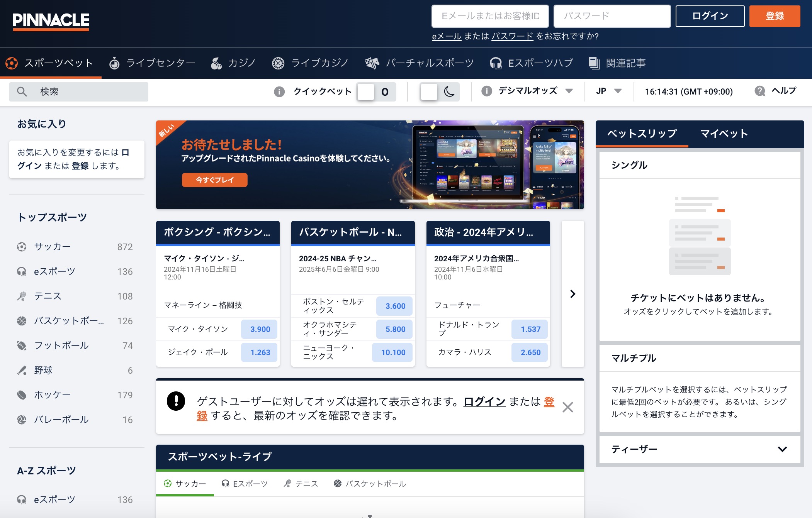Image resolution: width=812 pixels, height=518 pixels.
Task: Click the volleyball icon beside バレーボール
Action: [x=22, y=420]
